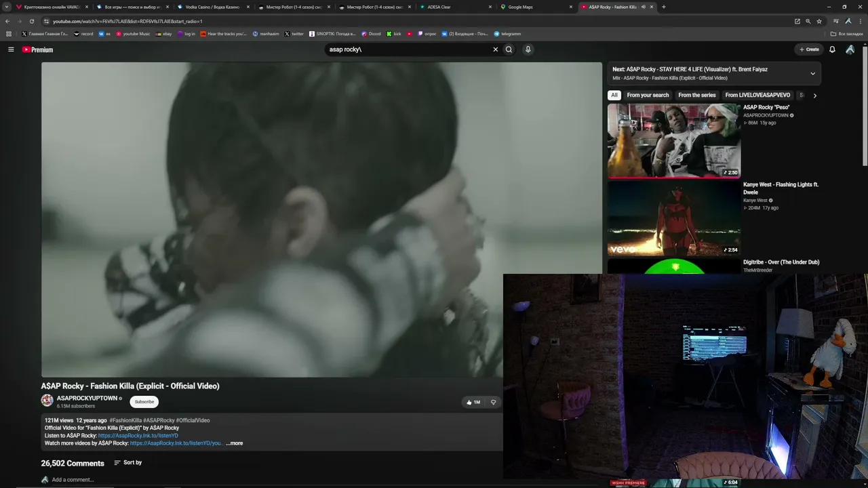
Task: Open the YouTube account avatar menu
Action: [850, 49]
